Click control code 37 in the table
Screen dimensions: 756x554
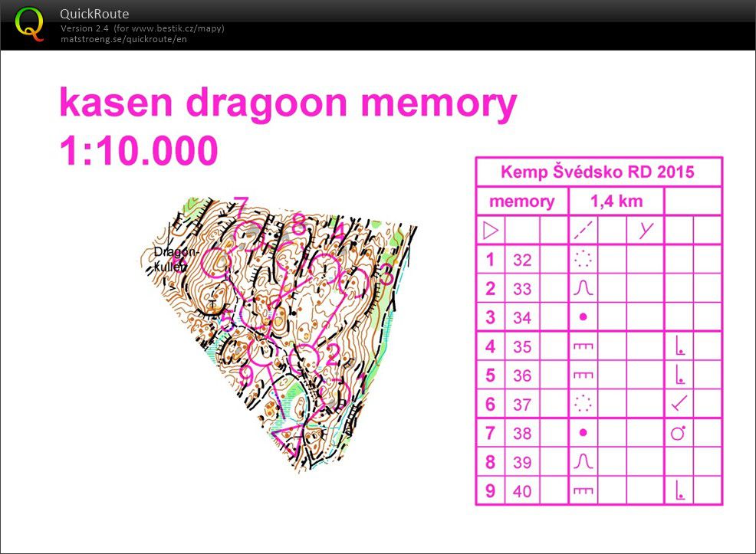[522, 404]
